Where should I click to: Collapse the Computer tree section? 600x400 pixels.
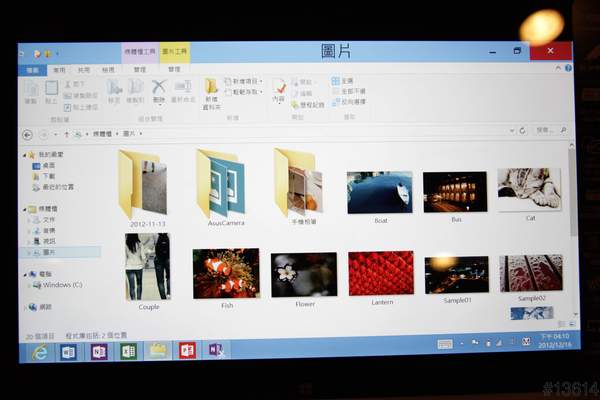coord(25,274)
